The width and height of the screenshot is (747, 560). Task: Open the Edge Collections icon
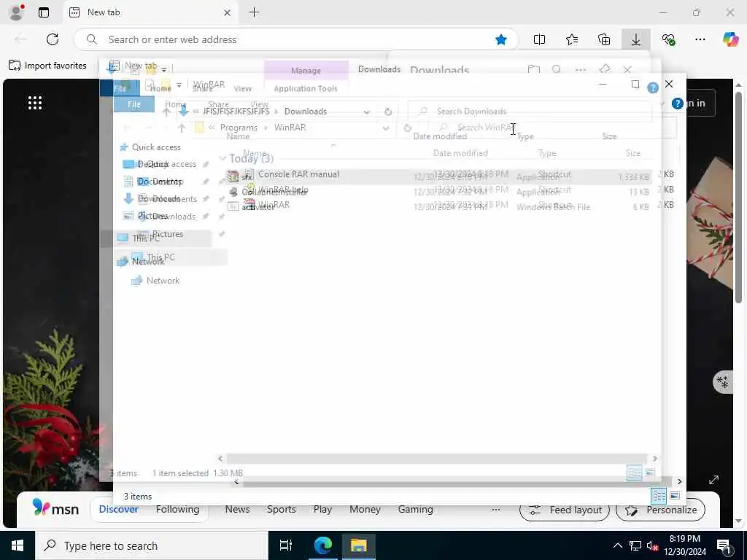pyautogui.click(x=604, y=39)
